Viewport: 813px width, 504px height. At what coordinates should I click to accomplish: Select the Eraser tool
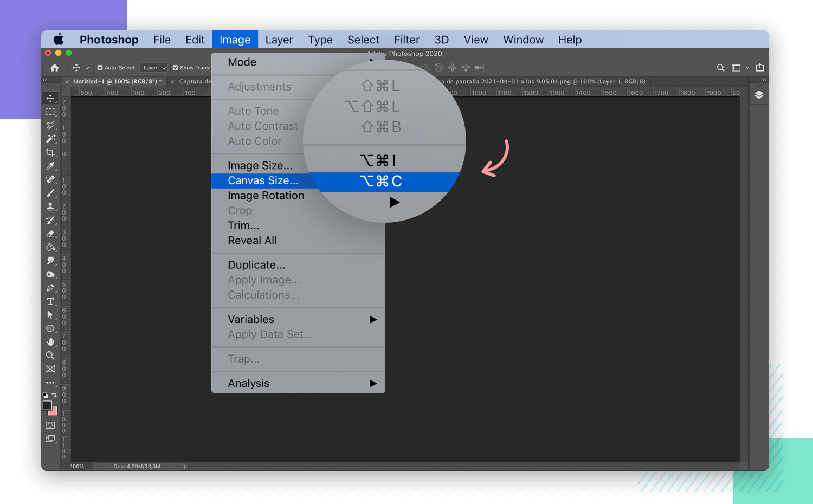coord(50,234)
